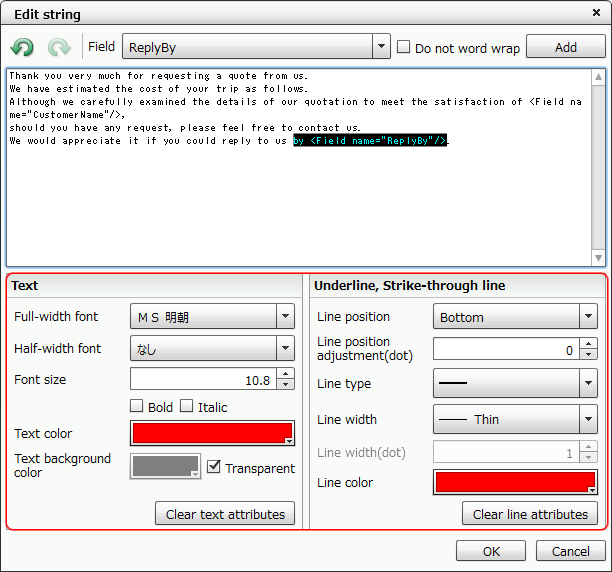
Task: Open the Line type dropdown
Action: (515, 383)
